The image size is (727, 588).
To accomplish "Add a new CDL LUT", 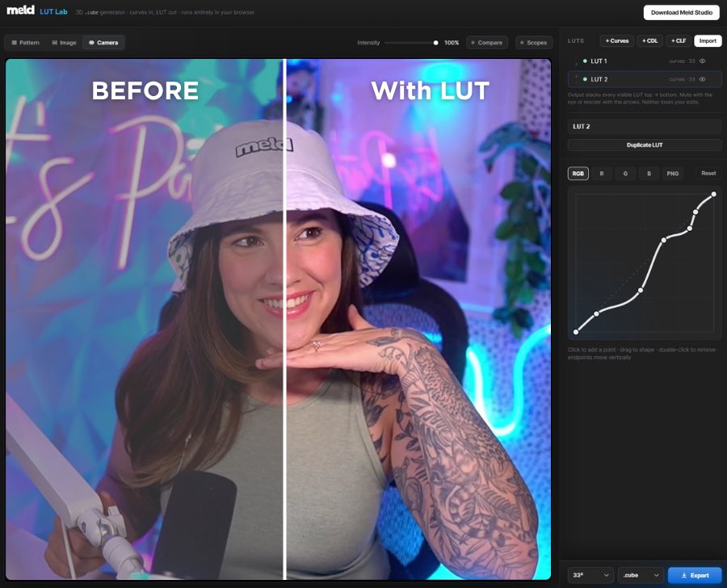I will pos(649,41).
